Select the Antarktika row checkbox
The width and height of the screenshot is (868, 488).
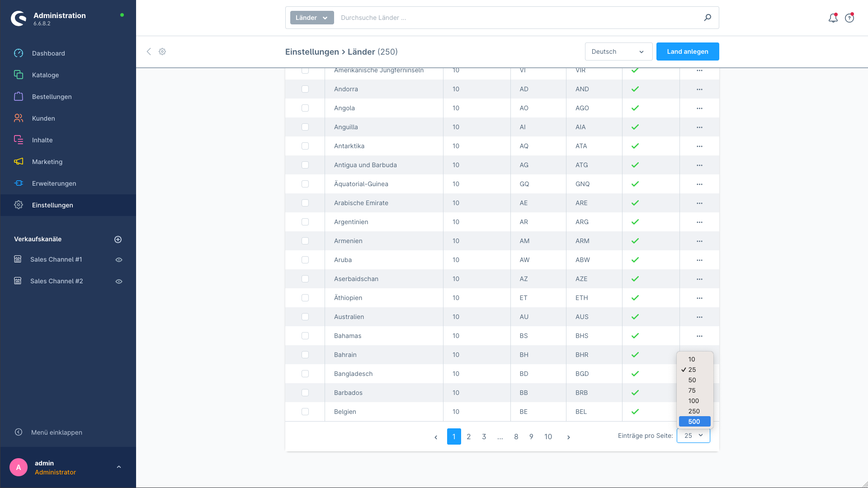pyautogui.click(x=305, y=146)
